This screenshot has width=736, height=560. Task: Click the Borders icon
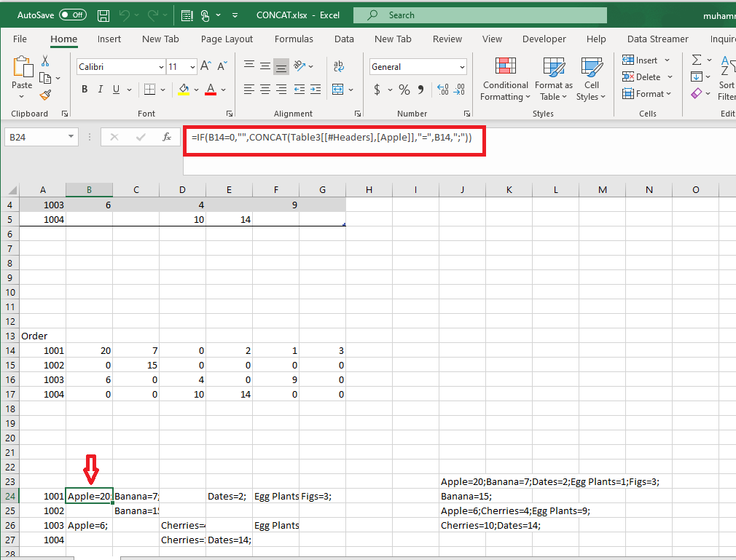(x=149, y=89)
